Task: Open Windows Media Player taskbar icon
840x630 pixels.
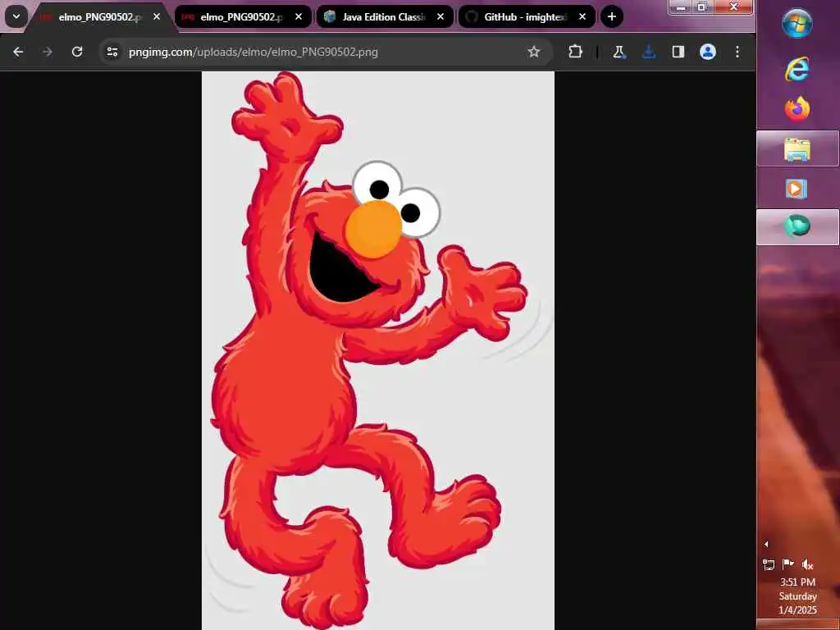Action: pyautogui.click(x=797, y=189)
